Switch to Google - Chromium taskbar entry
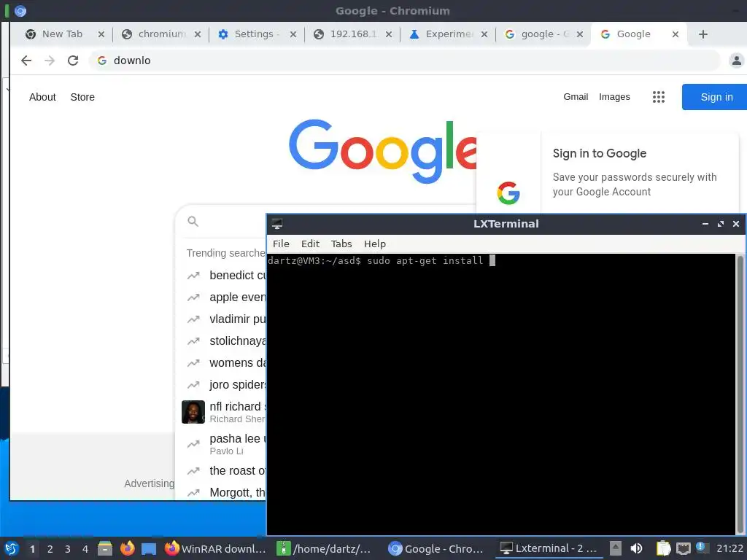Image resolution: width=747 pixels, height=560 pixels. pyautogui.click(x=436, y=548)
